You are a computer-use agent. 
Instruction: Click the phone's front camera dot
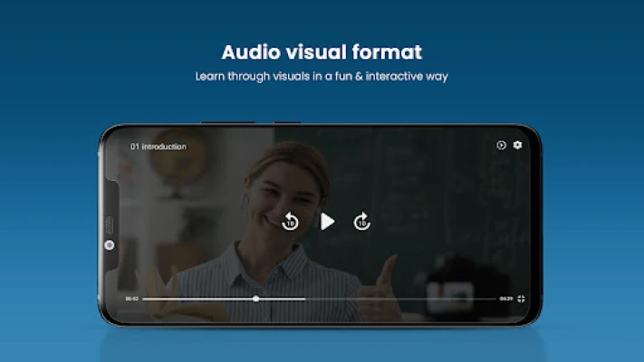(x=110, y=245)
